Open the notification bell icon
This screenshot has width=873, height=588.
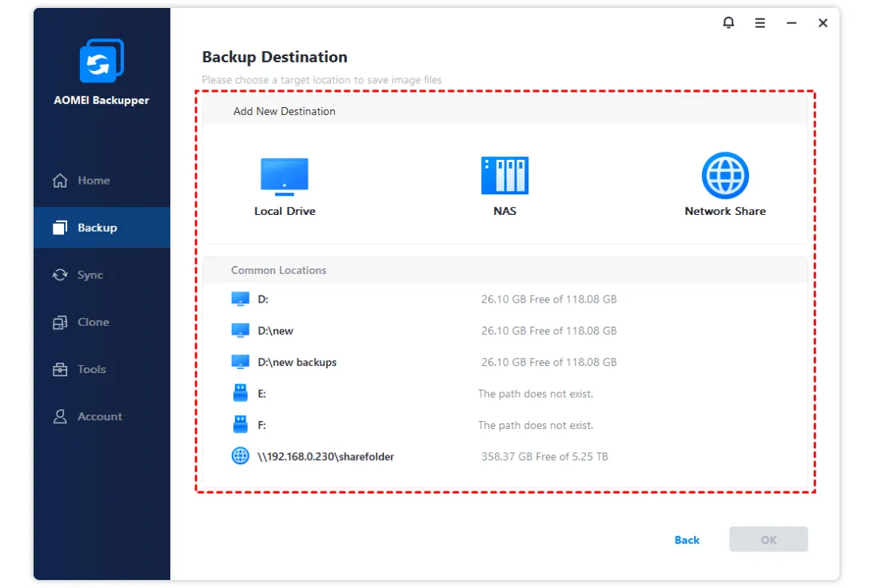tap(728, 23)
